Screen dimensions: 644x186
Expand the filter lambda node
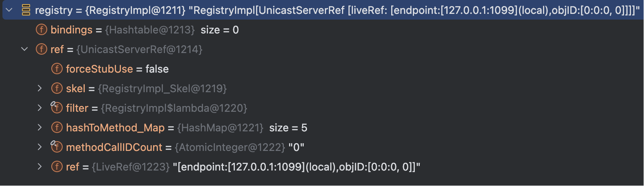[39, 108]
